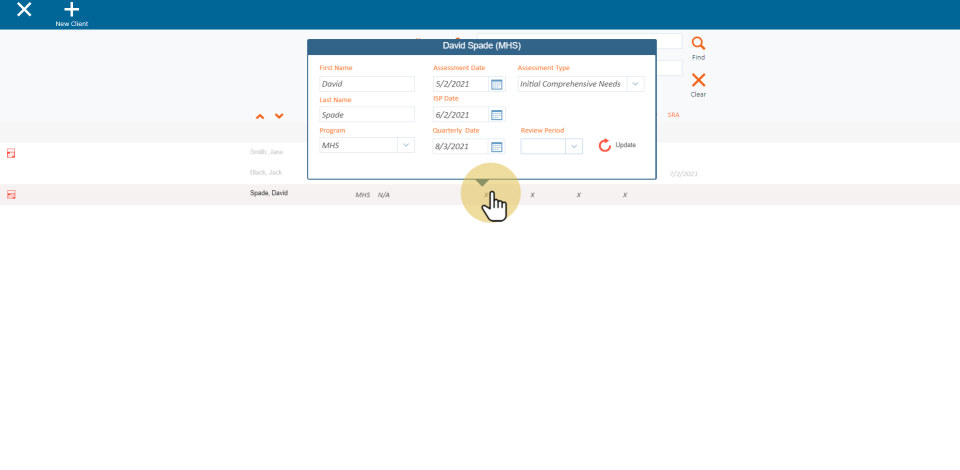The width and height of the screenshot is (960, 470).
Task: Click the New Client plus icon
Action: (71, 10)
